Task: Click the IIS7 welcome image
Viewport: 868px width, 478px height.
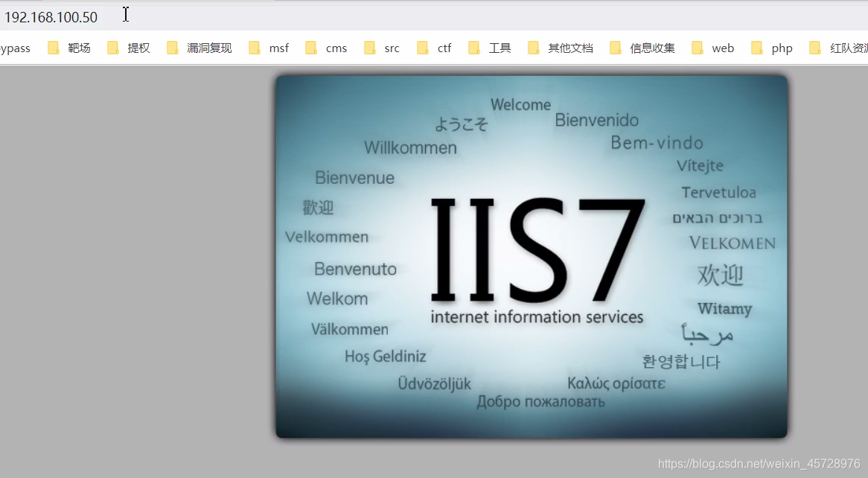Action: pyautogui.click(x=532, y=256)
